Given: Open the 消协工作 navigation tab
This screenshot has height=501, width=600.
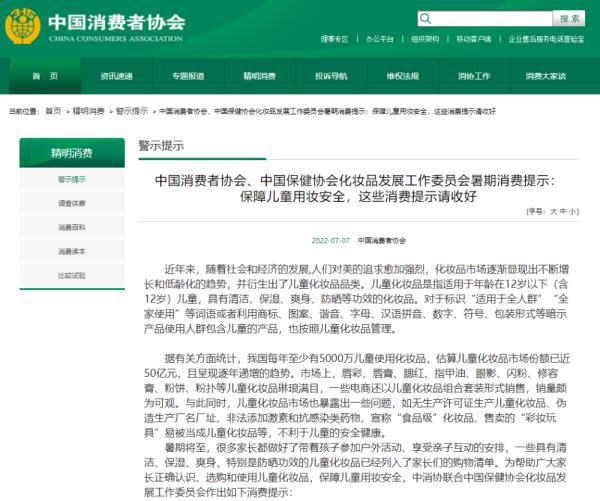Looking at the screenshot, I should (474, 76).
